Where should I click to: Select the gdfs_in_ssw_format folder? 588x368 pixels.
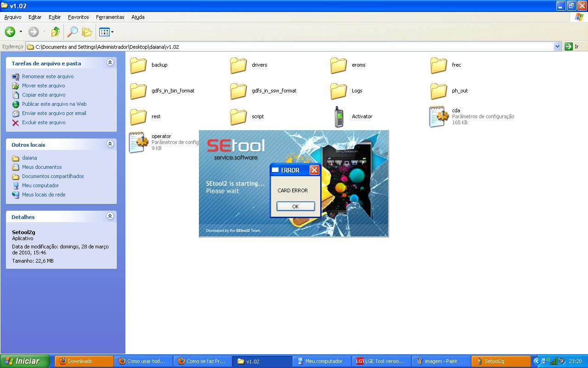pos(263,91)
